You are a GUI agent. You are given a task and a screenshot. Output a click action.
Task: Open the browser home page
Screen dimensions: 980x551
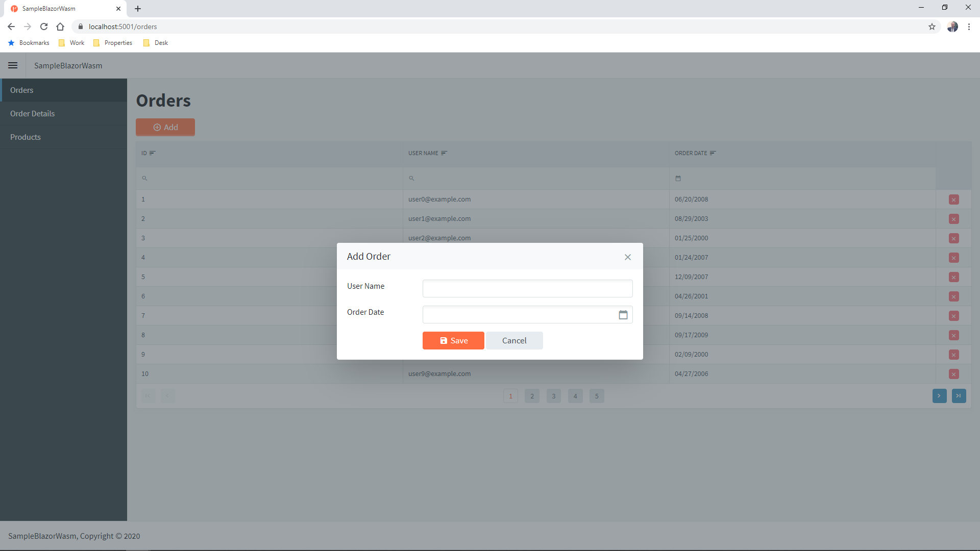point(60,27)
